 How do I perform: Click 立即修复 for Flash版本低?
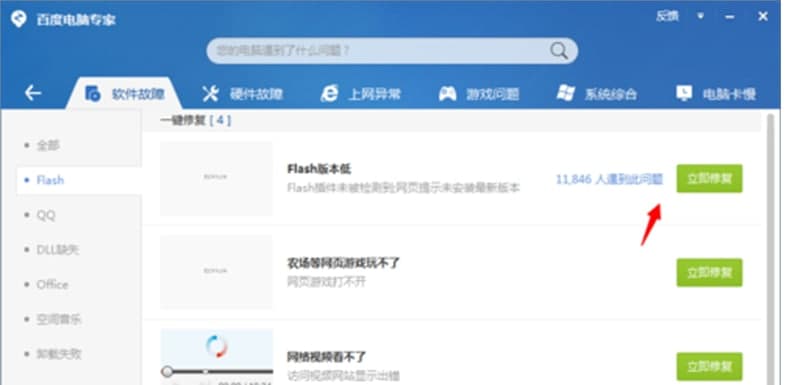(709, 178)
